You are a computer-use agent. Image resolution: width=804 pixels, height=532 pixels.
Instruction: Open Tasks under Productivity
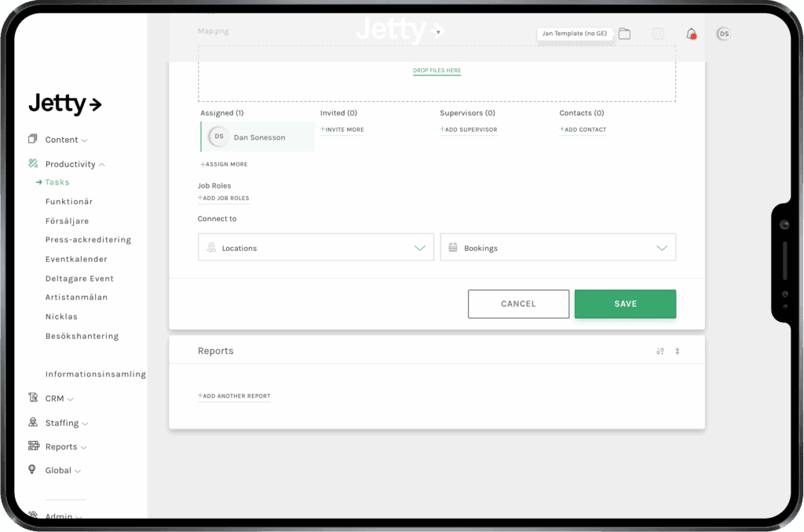(58, 182)
